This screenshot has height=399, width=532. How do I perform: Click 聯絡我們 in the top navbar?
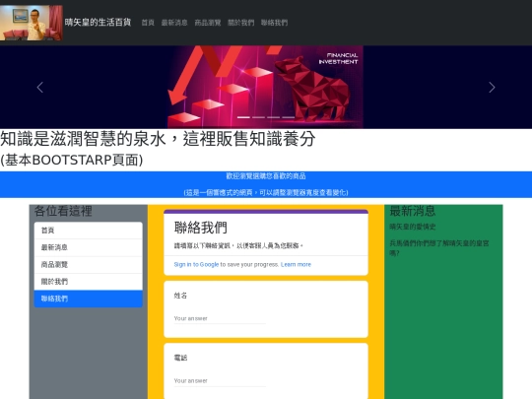[x=274, y=23]
